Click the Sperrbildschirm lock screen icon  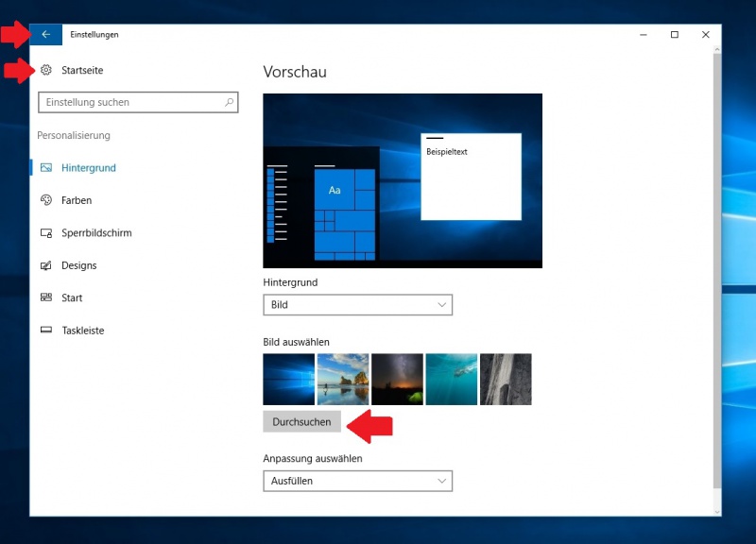coord(45,232)
